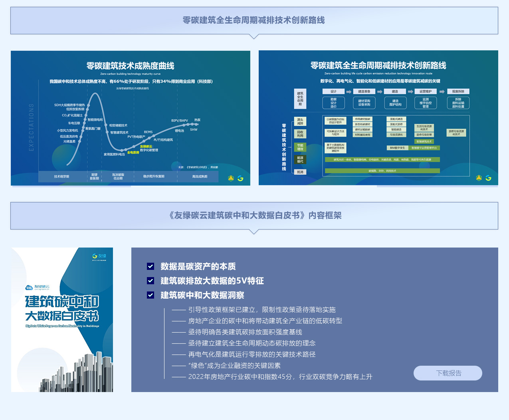The height and width of the screenshot is (420, 509).
Task: Click the line 引导性政策框架已建立，限制性政策亟待落地实施
Action: click(262, 310)
